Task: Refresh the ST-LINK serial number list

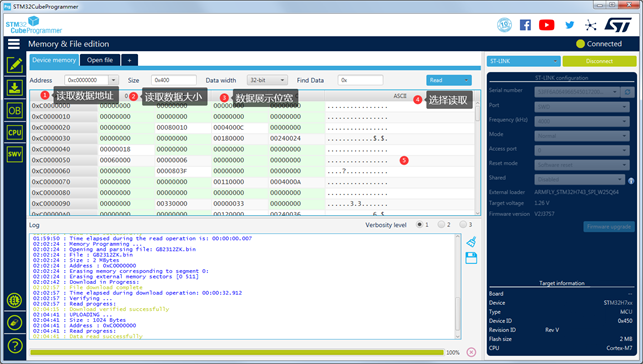Action: (627, 92)
